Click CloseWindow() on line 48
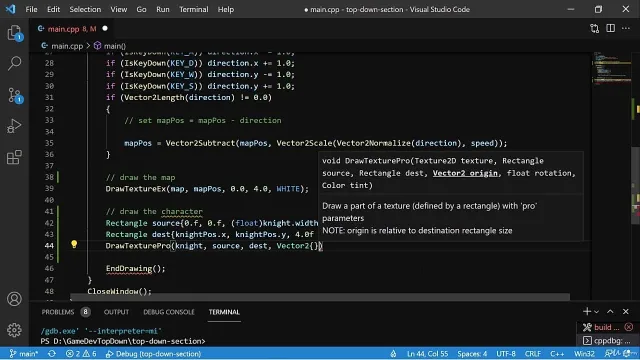The height and width of the screenshot is (360, 640). coord(119,291)
